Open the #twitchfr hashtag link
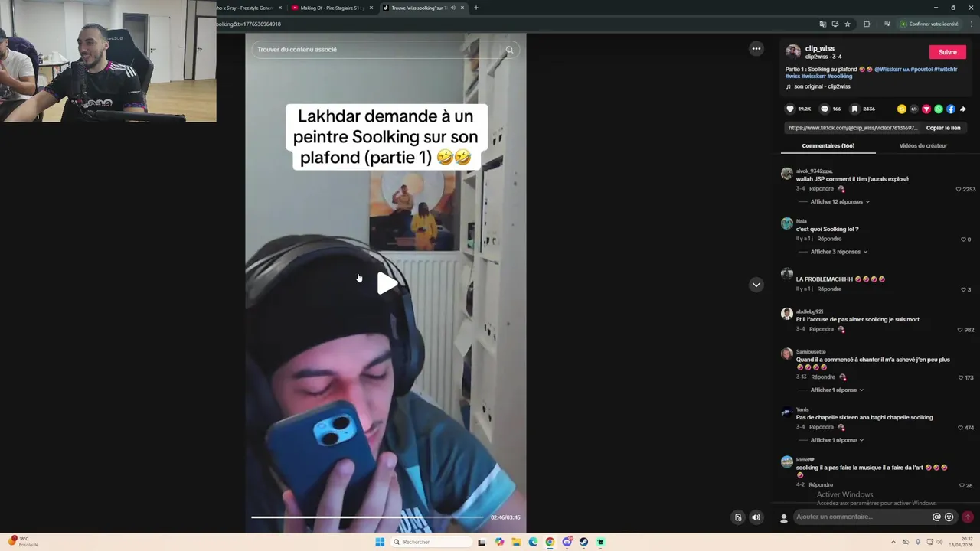The image size is (980, 551). (x=946, y=70)
